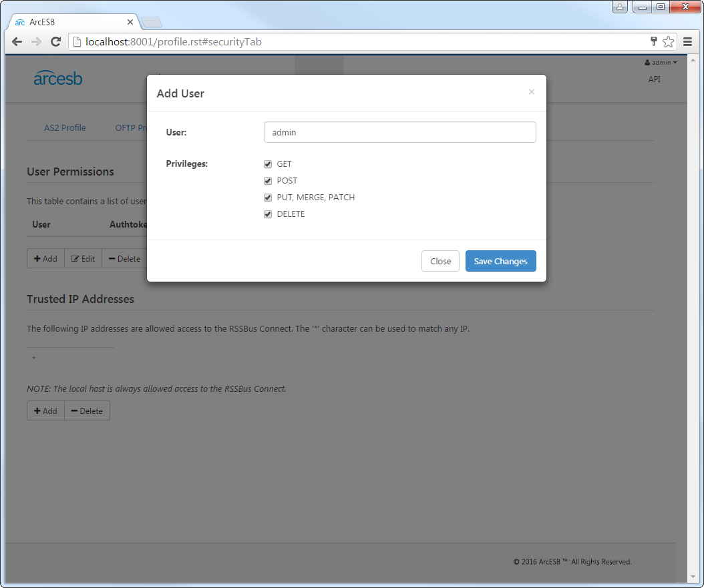The width and height of the screenshot is (704, 588).
Task: Open the saved password key icon
Action: (x=654, y=41)
